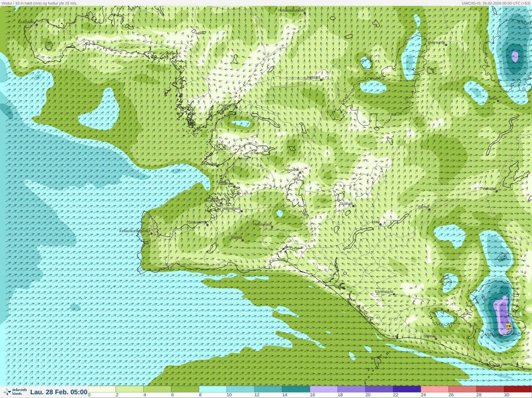The image size is (532, 398).
Task: Pick the 6–8 m/s olive green swatch
Action: click(185, 389)
